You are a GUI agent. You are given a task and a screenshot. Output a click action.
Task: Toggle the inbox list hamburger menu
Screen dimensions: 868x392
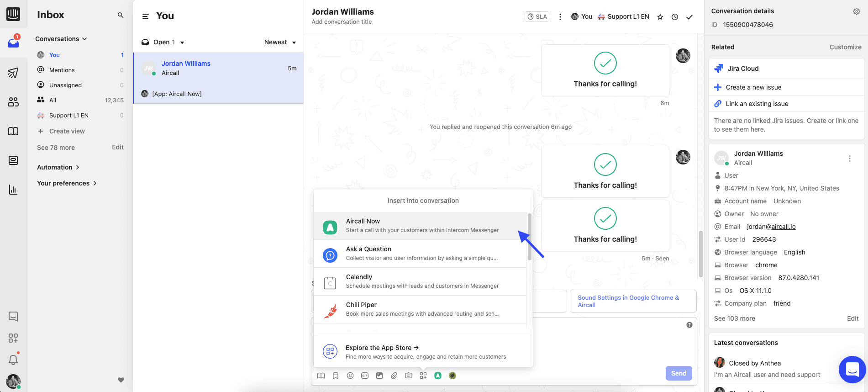[146, 16]
